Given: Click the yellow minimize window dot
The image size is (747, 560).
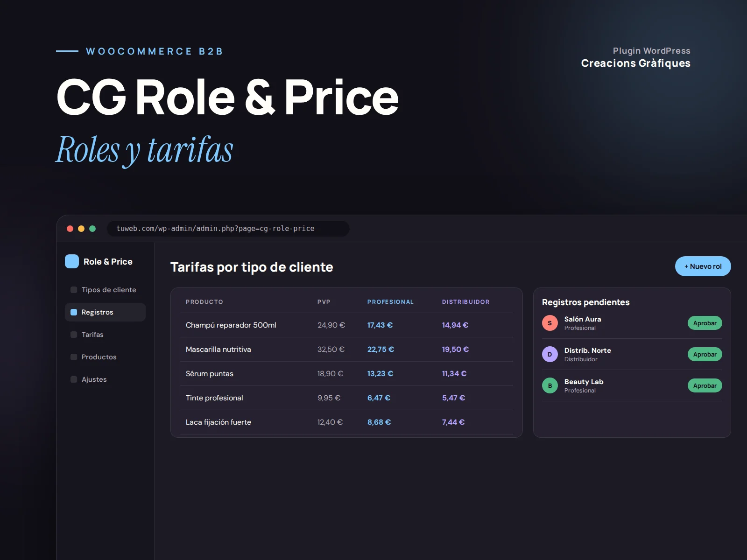Looking at the screenshot, I should pyautogui.click(x=81, y=229).
